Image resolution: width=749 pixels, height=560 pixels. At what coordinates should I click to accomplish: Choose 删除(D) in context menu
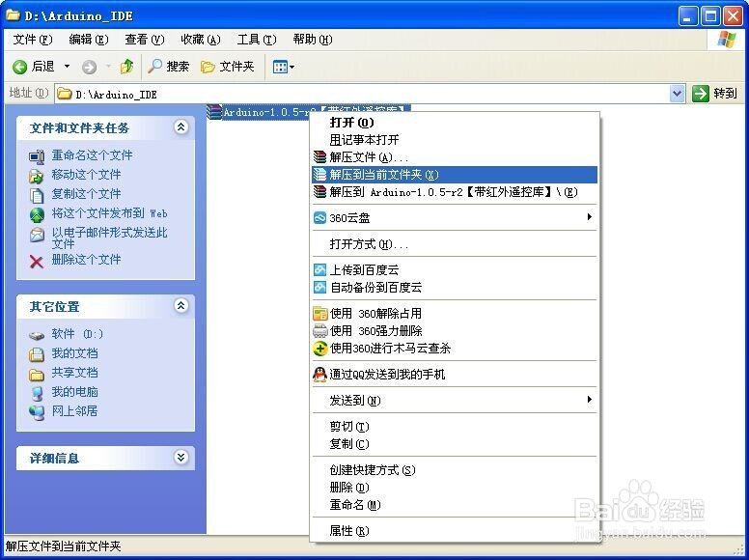[x=455, y=488]
